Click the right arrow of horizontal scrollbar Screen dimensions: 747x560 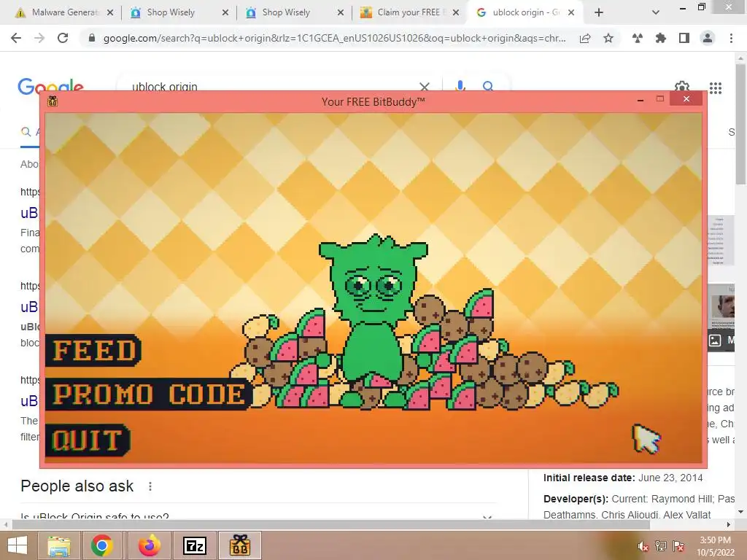coord(729,525)
